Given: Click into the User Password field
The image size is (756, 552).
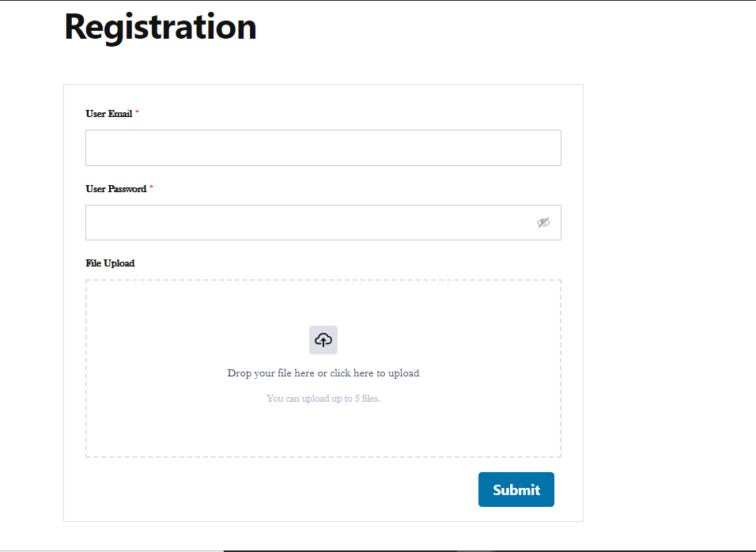Looking at the screenshot, I should [308, 223].
